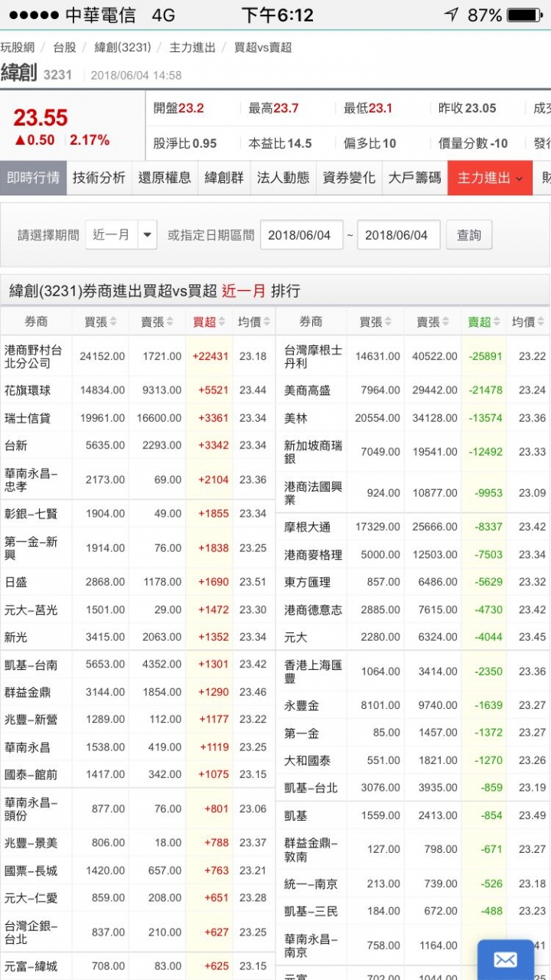Select broker 兆豐-新營
This screenshot has width=551, height=980.
(x=31, y=720)
